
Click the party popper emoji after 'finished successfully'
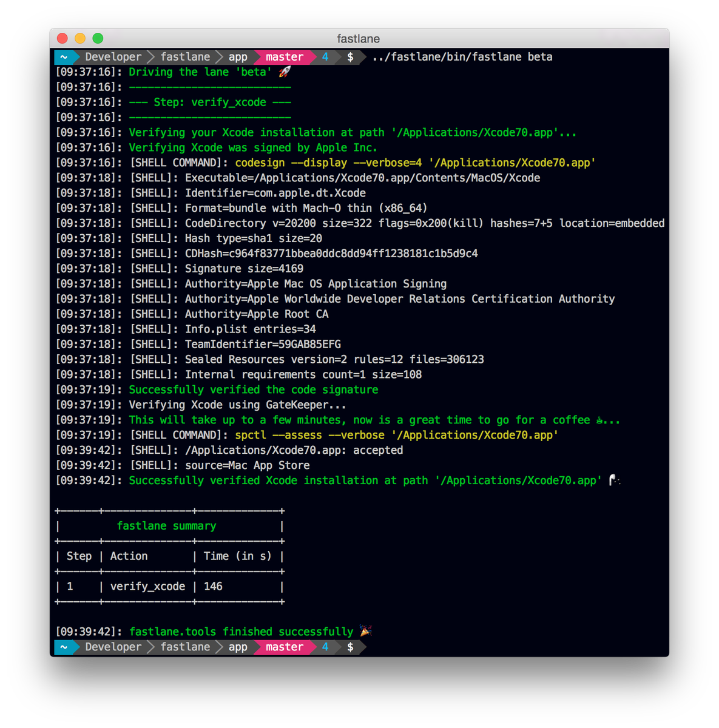365,631
